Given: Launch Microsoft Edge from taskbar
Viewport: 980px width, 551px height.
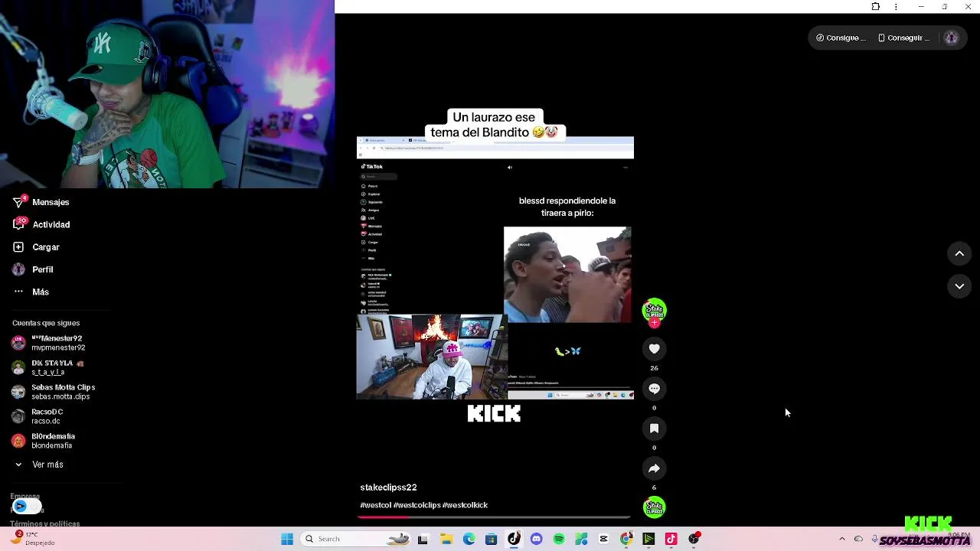Looking at the screenshot, I should click(x=469, y=540).
